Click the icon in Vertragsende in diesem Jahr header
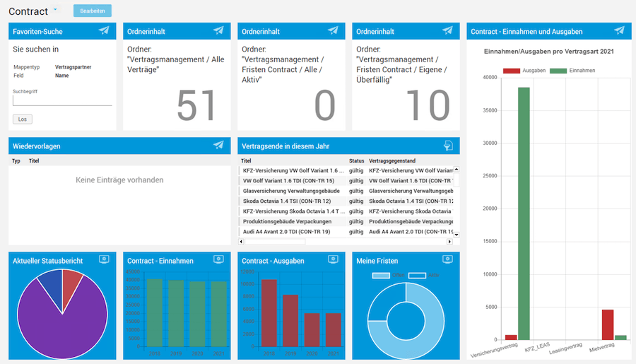The width and height of the screenshot is (636, 364). pos(448,146)
